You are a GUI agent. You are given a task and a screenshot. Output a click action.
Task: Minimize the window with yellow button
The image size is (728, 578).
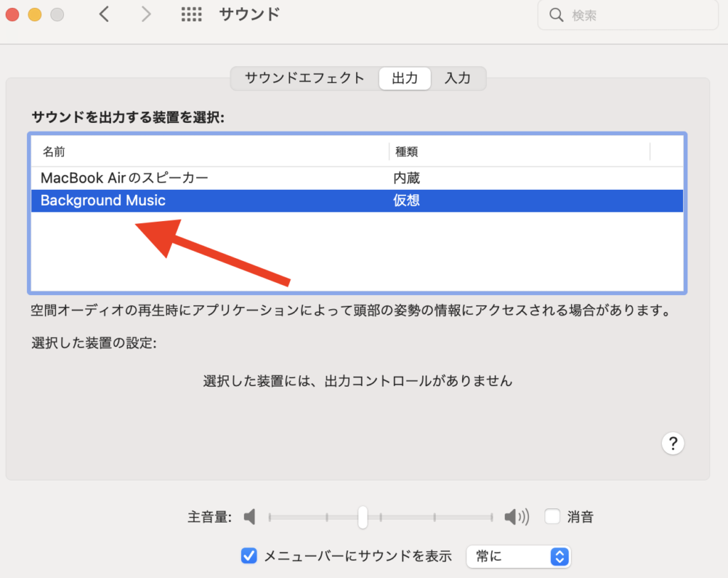(x=35, y=14)
